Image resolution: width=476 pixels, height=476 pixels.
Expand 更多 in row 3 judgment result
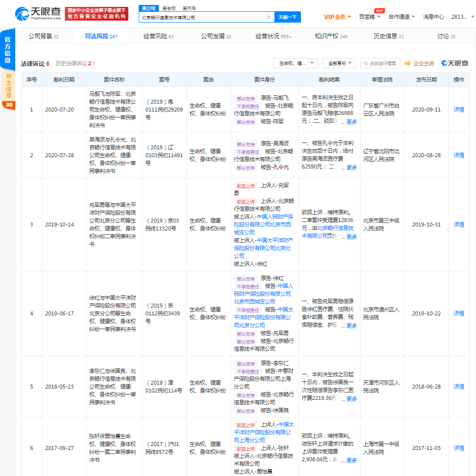pyautogui.click(x=352, y=237)
